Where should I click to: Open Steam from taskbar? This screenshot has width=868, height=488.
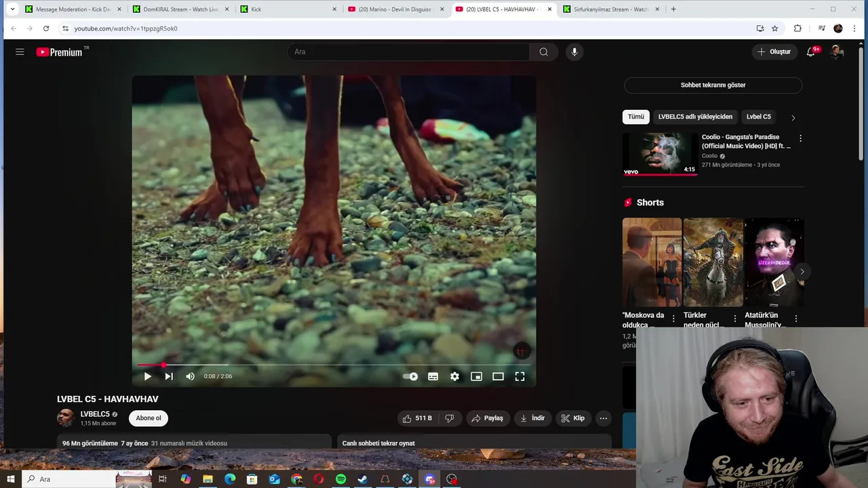click(x=363, y=479)
